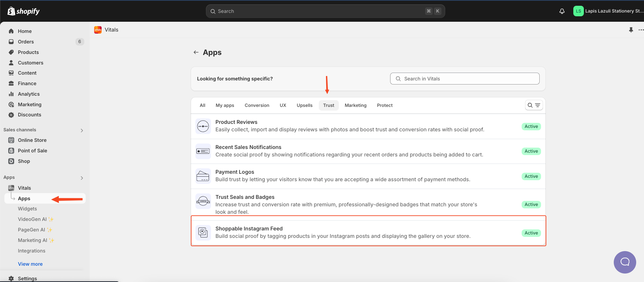This screenshot has width=644, height=282.
Task: Click the Vitals icon in header
Action: pos(98,30)
